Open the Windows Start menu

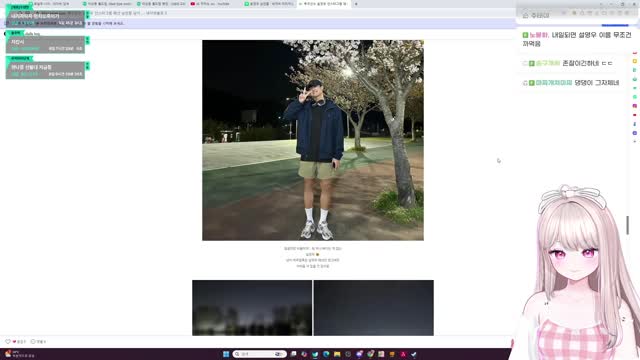pos(226,354)
